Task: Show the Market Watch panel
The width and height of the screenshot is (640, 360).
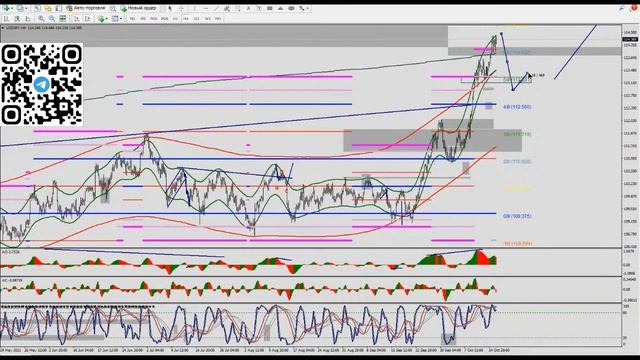Action: coord(37,8)
